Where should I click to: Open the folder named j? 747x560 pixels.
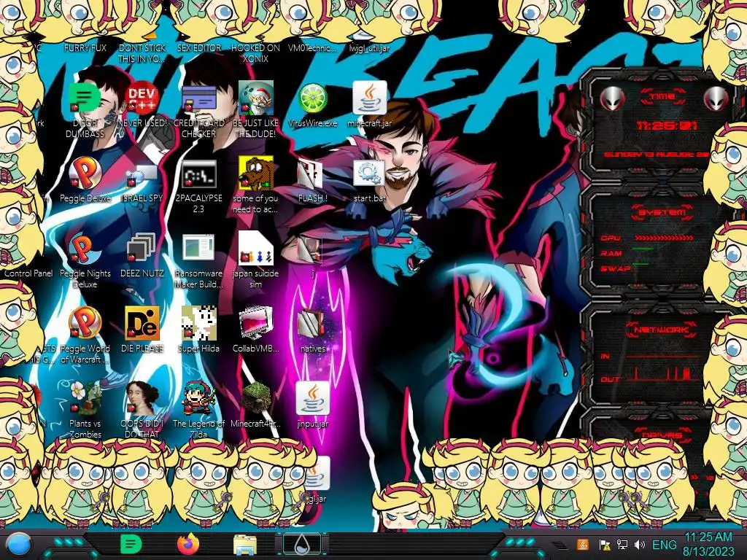click(x=311, y=249)
